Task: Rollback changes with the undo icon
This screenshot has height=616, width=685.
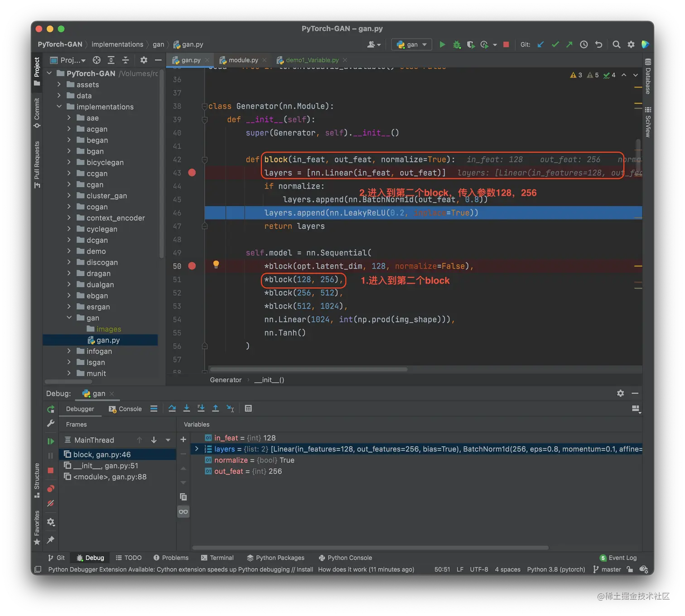Action: click(598, 44)
